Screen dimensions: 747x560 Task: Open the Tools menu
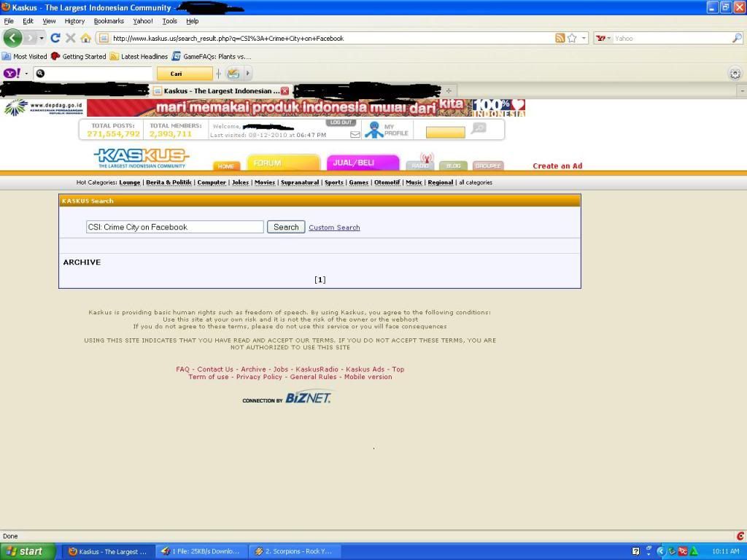point(169,21)
